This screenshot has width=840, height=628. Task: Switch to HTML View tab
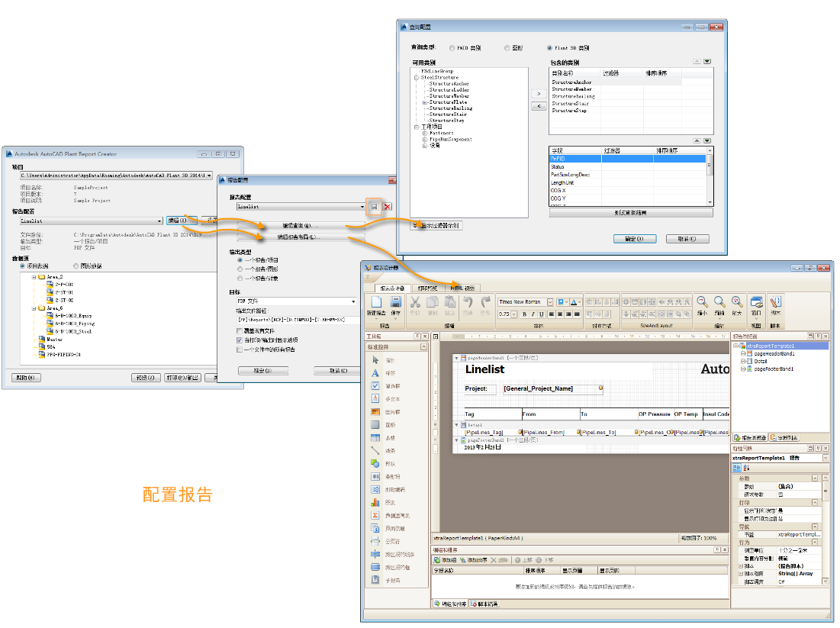[x=462, y=288]
